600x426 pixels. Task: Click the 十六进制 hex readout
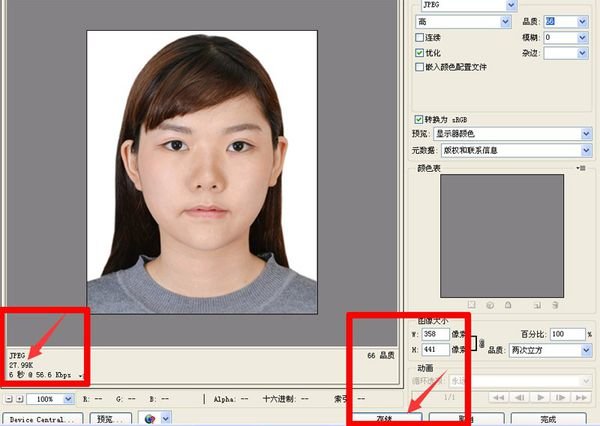point(285,399)
